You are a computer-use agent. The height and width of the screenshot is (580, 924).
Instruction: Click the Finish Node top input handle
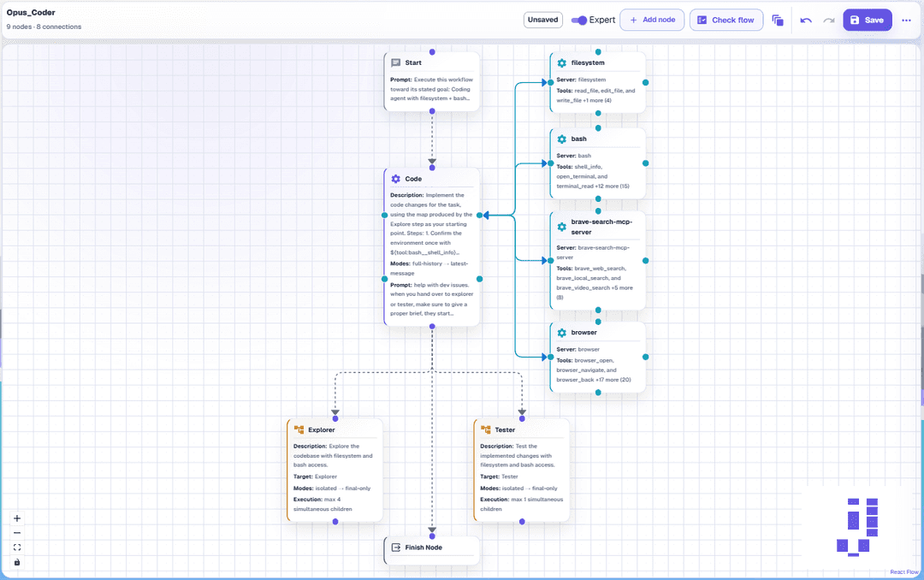click(432, 536)
